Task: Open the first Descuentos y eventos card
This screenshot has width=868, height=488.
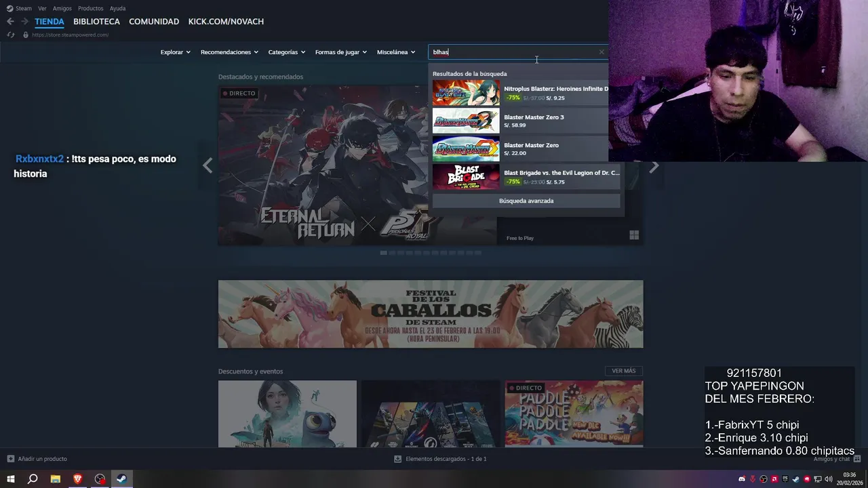Action: pos(288,413)
